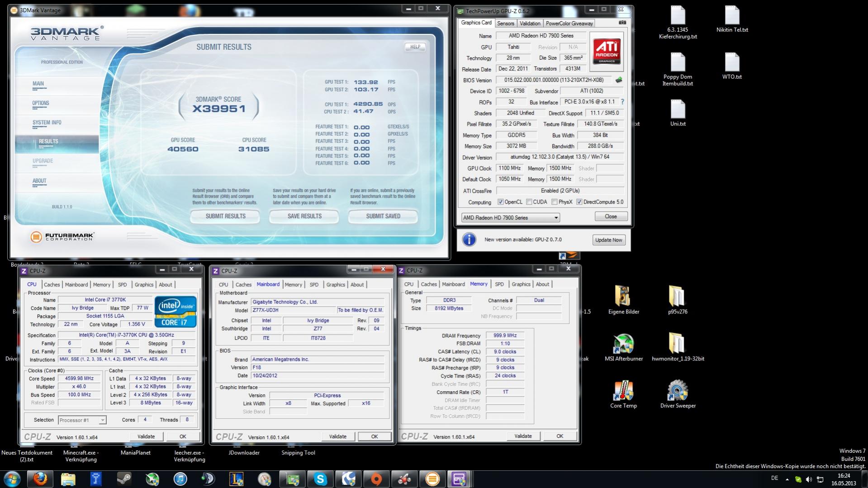Click the Bus Interface question mark in GPU-Z
868x488 pixels.
coord(622,102)
